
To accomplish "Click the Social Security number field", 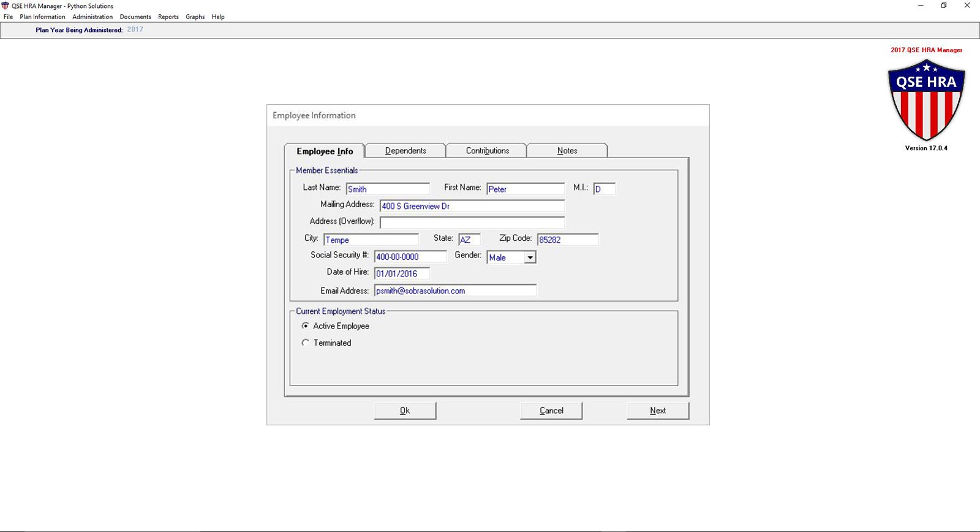I will [410, 257].
